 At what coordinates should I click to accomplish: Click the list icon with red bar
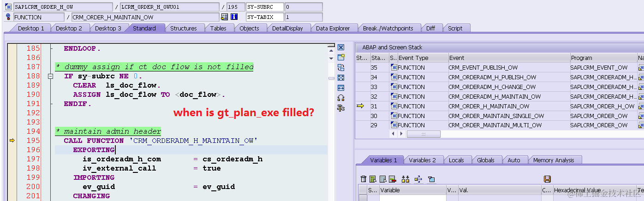pos(392,179)
